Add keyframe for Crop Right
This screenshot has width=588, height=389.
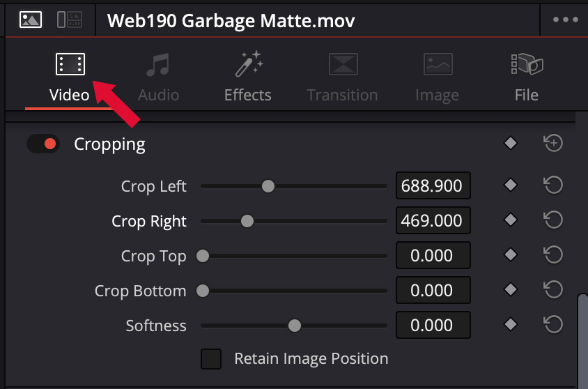pos(511,220)
